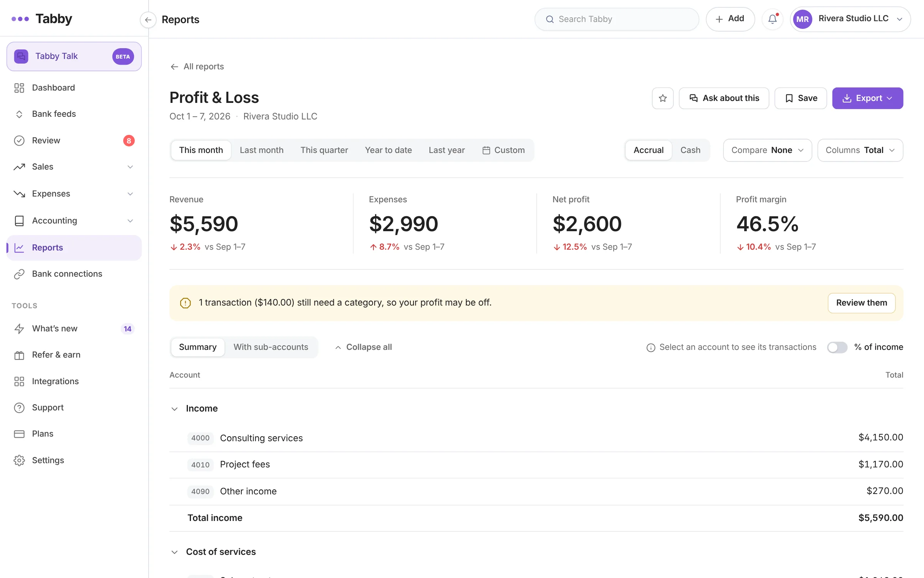The image size is (924, 578).
Task: Click the Support question-mark icon
Action: tap(19, 408)
